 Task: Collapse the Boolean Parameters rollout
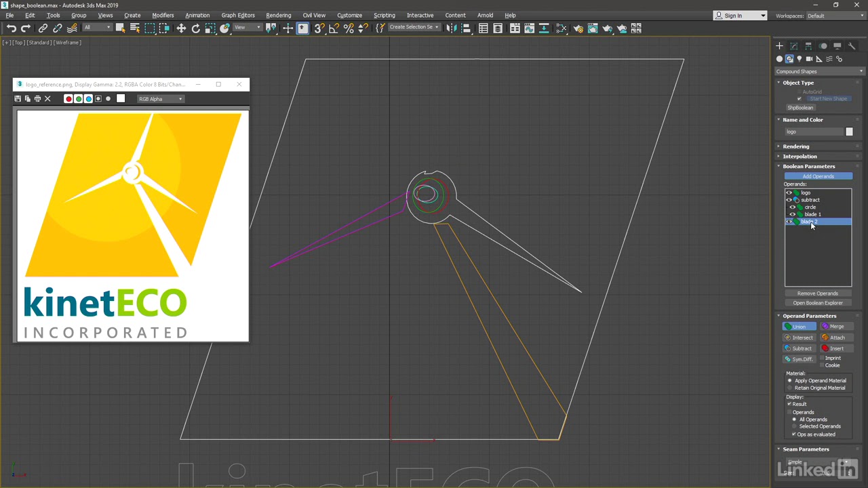coord(808,166)
